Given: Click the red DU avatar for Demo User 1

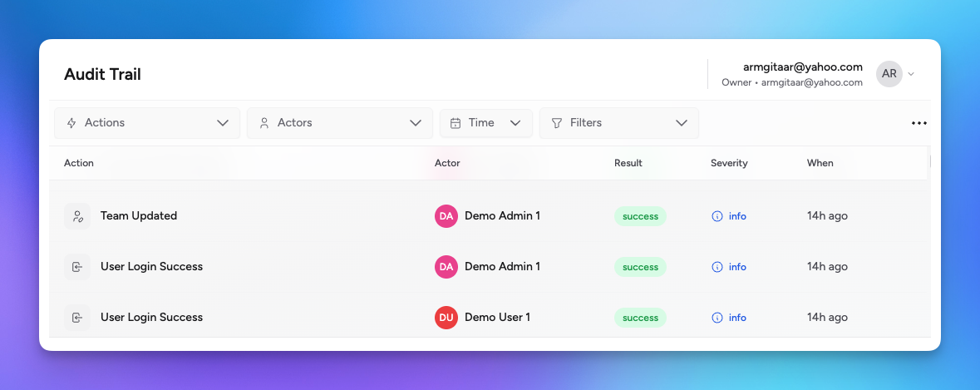Looking at the screenshot, I should coord(446,318).
